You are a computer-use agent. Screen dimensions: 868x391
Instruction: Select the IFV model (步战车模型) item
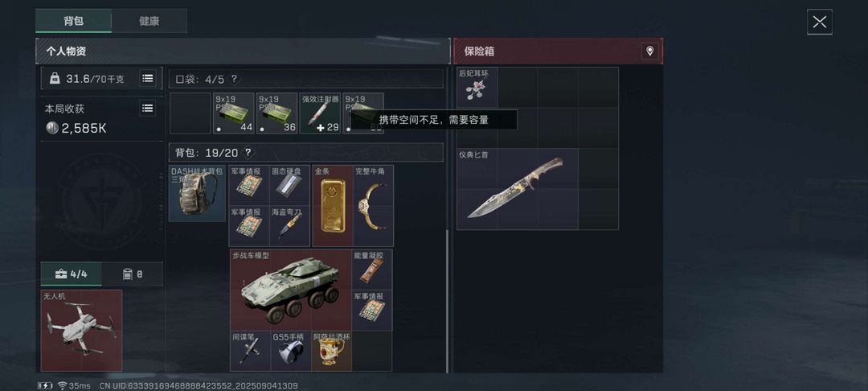tap(291, 290)
